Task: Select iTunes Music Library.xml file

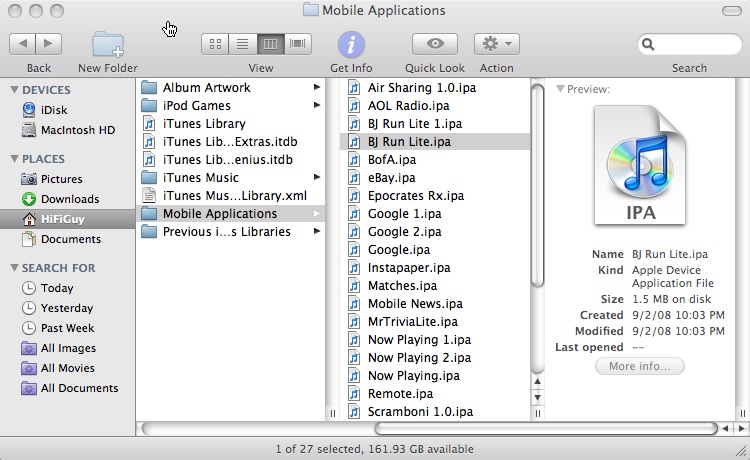Action: 231,196
